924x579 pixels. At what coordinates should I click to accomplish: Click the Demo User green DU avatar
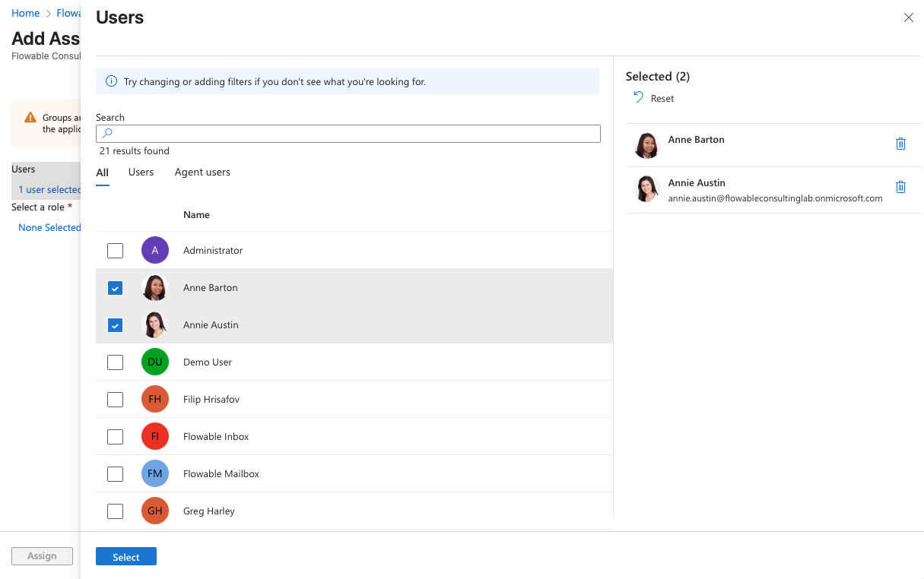(x=155, y=362)
